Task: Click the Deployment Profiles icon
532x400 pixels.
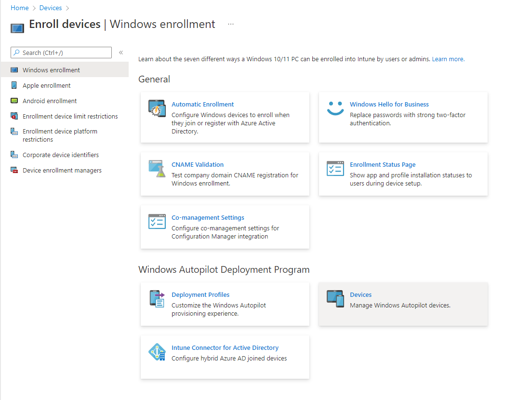Action: point(157,299)
